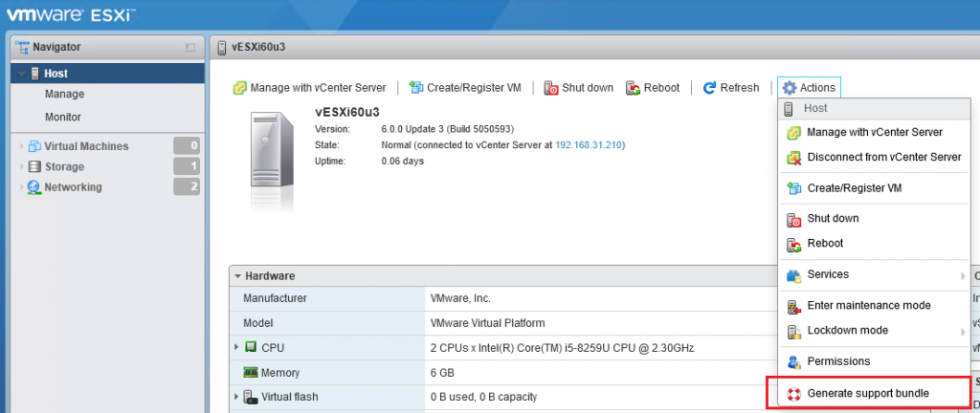This screenshot has width=980, height=413.
Task: Click the Storage icon in Navigator
Action: [x=34, y=166]
